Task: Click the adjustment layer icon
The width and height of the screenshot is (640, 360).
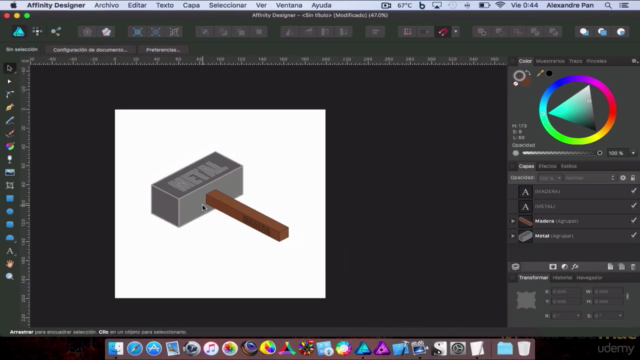Action: pos(564,267)
